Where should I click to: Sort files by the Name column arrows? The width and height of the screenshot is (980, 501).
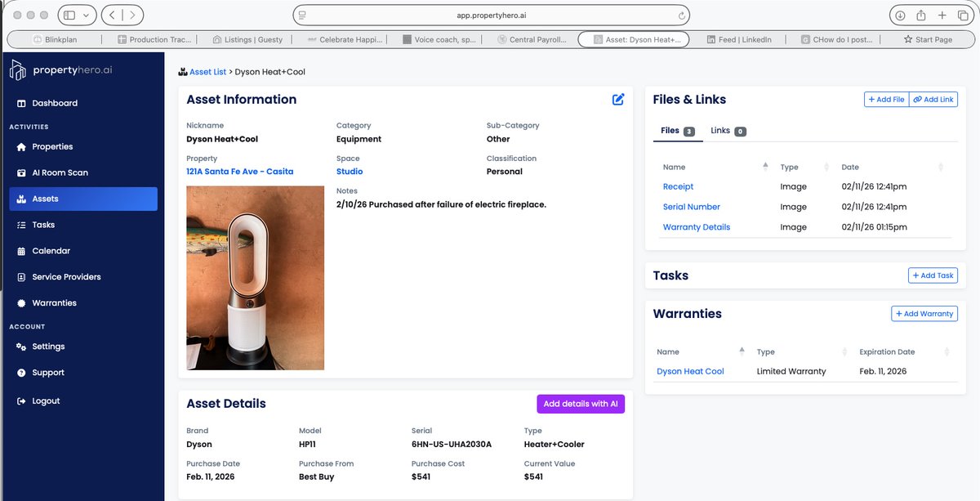(x=765, y=167)
